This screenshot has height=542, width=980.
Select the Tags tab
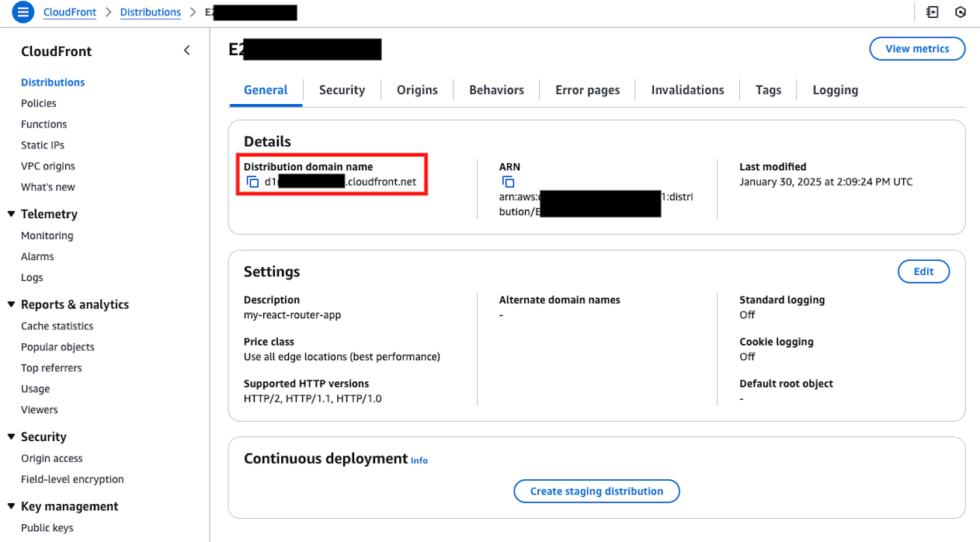click(768, 90)
